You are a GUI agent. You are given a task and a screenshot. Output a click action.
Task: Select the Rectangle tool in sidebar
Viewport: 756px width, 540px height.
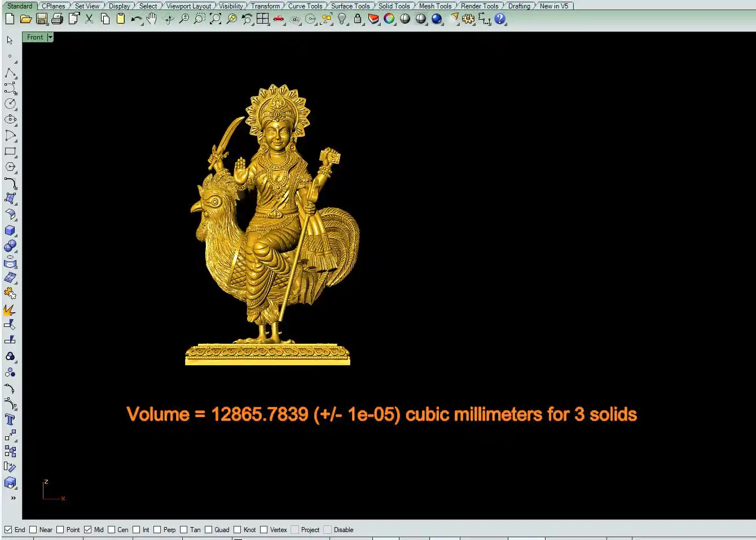10,151
